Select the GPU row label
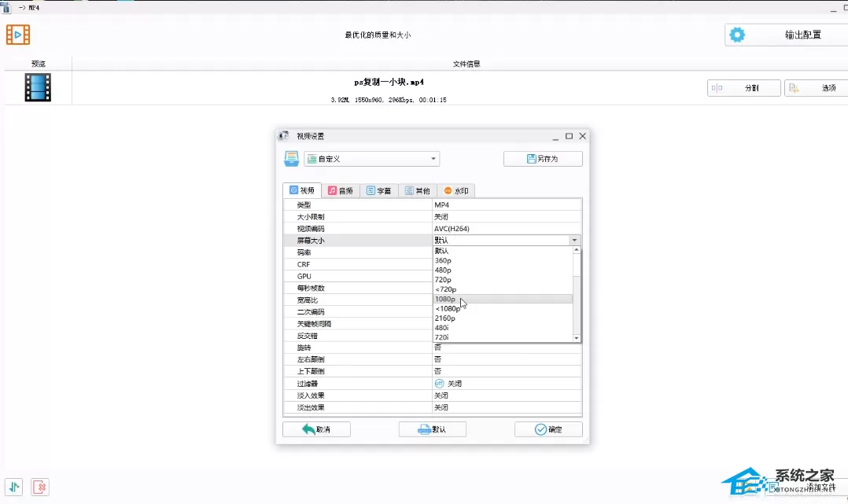 click(304, 276)
